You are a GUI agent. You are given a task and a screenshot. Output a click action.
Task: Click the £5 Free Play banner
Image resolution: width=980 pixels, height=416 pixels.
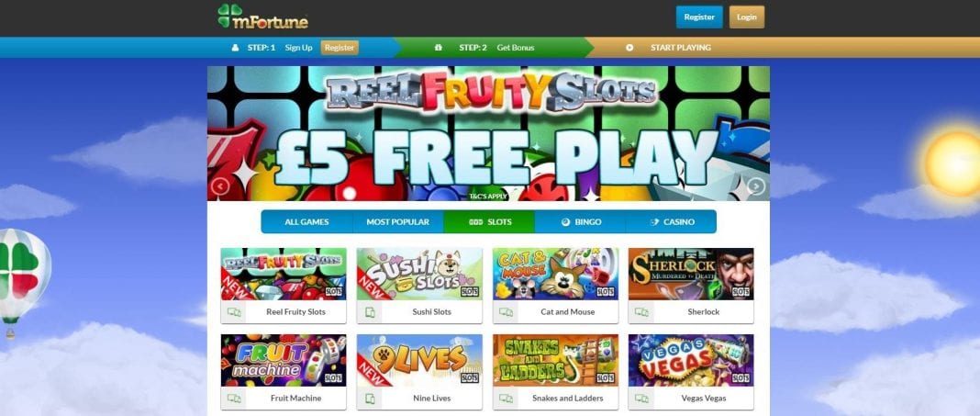[x=488, y=133]
